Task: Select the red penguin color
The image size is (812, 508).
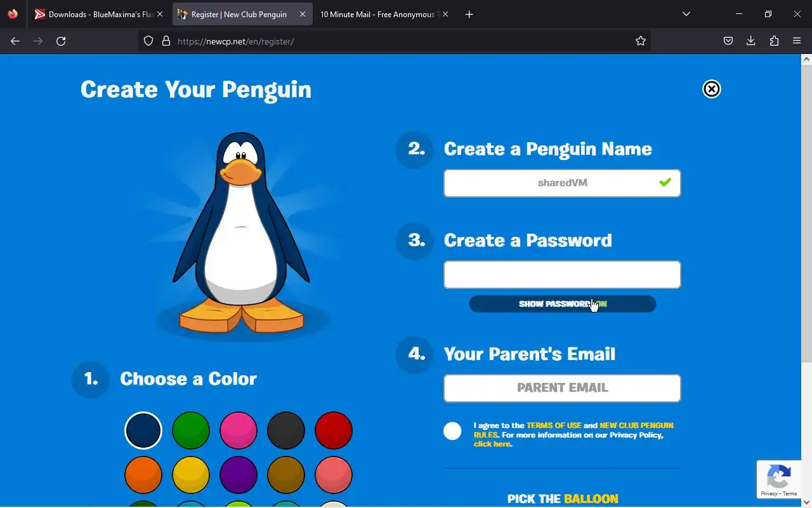Action: 334,431
